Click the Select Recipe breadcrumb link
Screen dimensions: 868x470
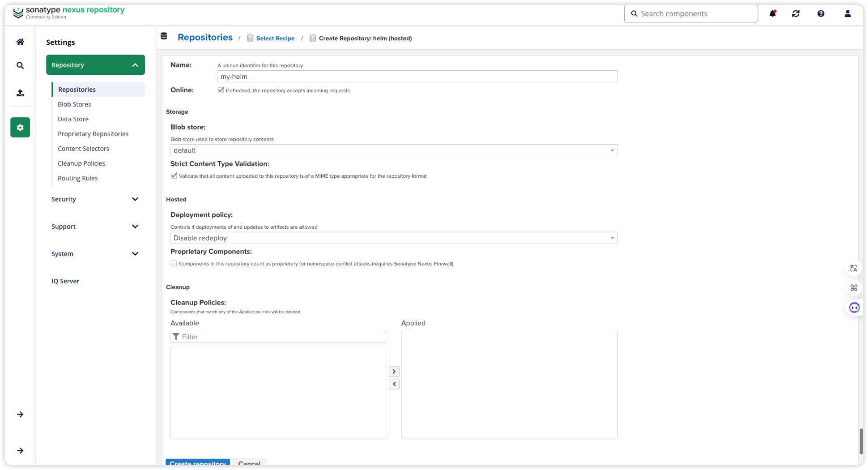tap(275, 38)
